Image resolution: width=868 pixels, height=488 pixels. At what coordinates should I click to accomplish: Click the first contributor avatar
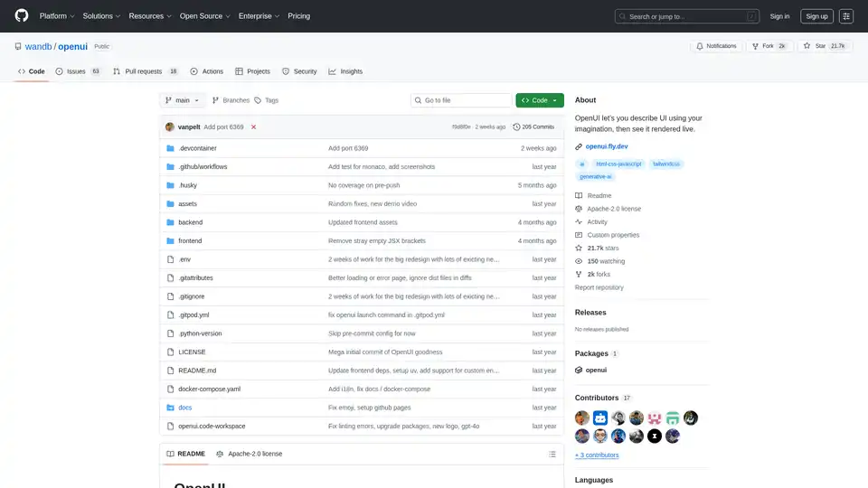pos(582,418)
